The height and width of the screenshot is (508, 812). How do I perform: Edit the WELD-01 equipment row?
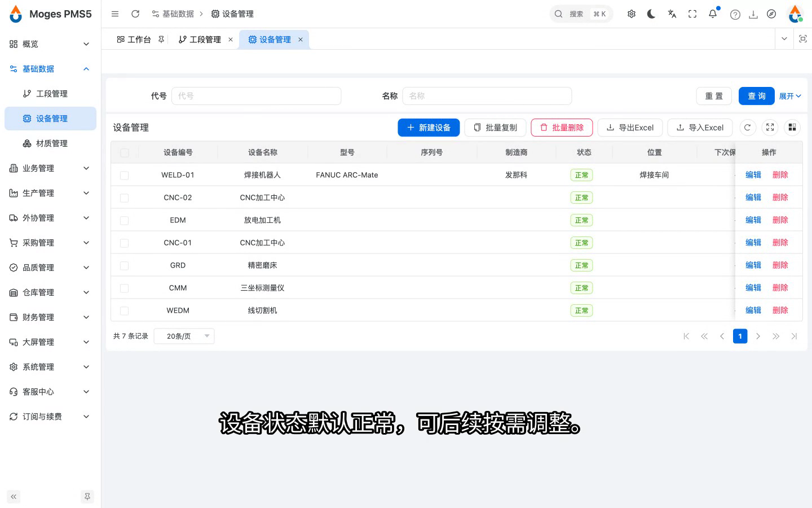[x=753, y=175]
